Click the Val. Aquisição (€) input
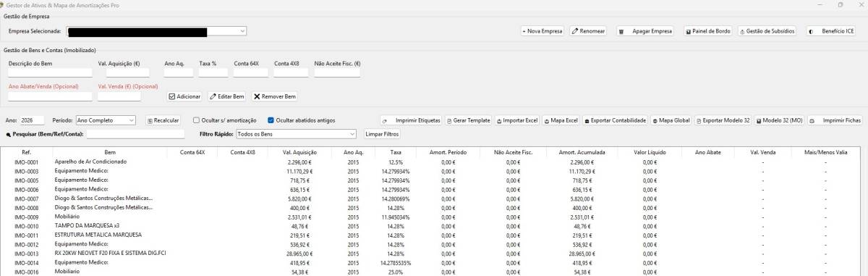The height and width of the screenshot is (276, 868). tap(127, 72)
